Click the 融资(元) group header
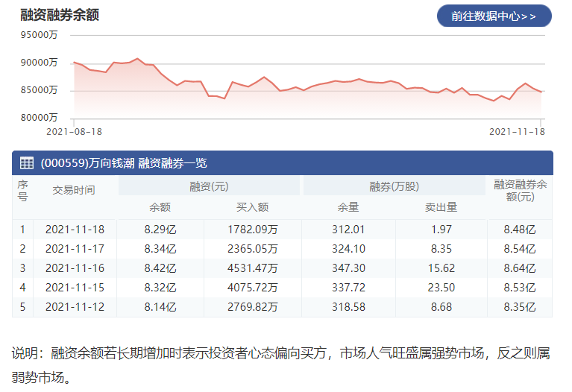Viewport: 572px width, 392px height. click(x=209, y=186)
